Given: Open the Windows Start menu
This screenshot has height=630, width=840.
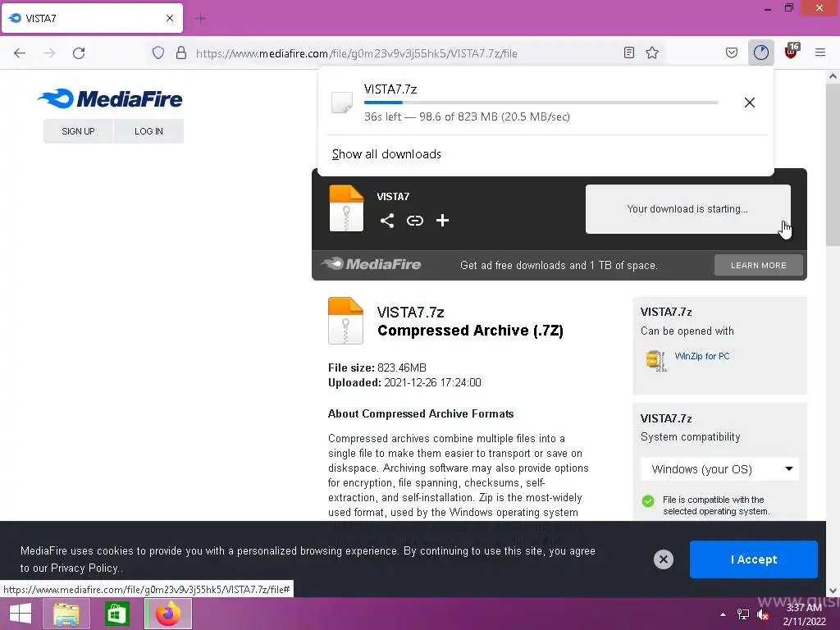Looking at the screenshot, I should tap(21, 614).
